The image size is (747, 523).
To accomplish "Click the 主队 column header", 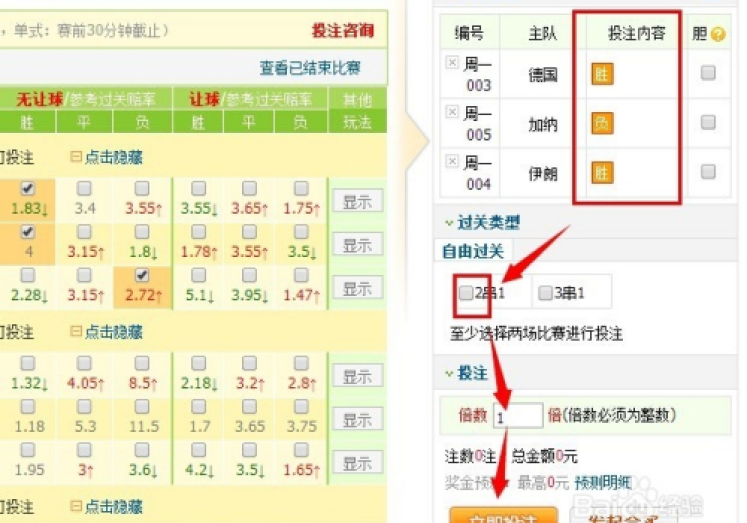I will point(543,33).
